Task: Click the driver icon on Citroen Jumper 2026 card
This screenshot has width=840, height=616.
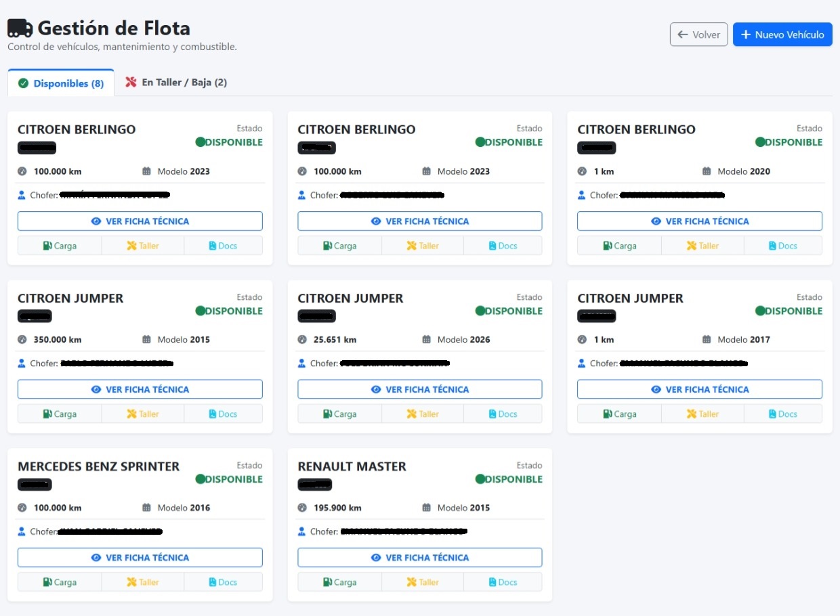Action: click(x=301, y=364)
